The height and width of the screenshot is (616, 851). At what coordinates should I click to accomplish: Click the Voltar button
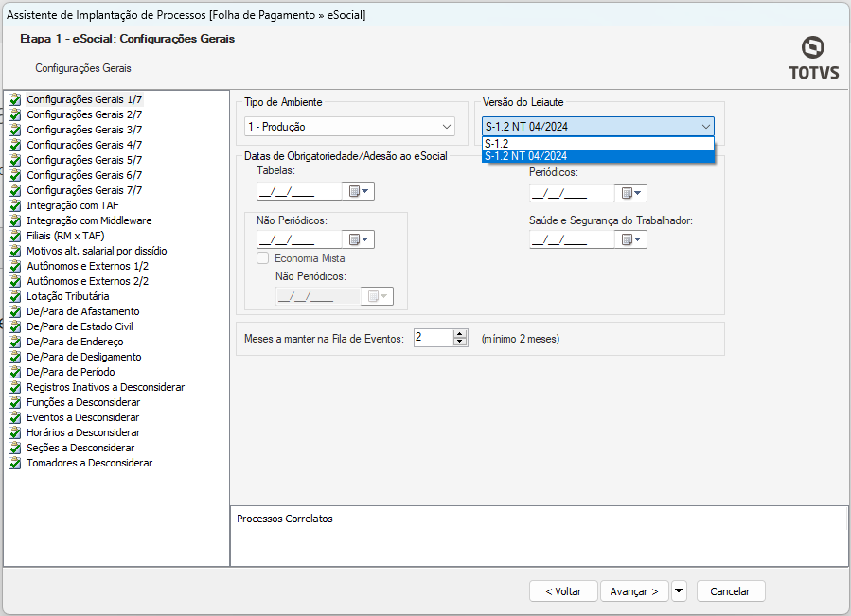point(563,591)
